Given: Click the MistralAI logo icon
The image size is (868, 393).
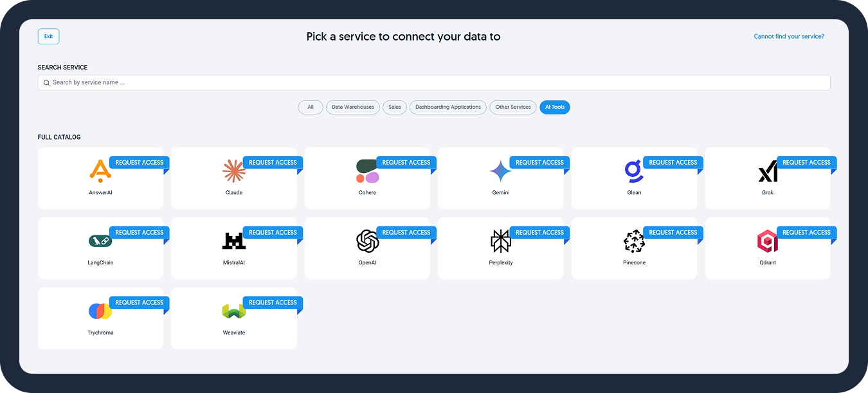Looking at the screenshot, I should coord(234,241).
